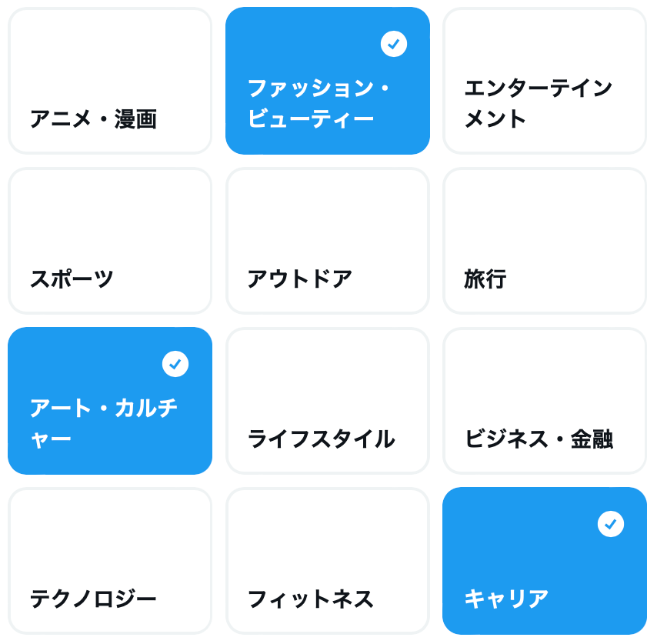657x644 pixels.
Task: Select the アニメ・漫画 interest card
Action: click(x=110, y=81)
